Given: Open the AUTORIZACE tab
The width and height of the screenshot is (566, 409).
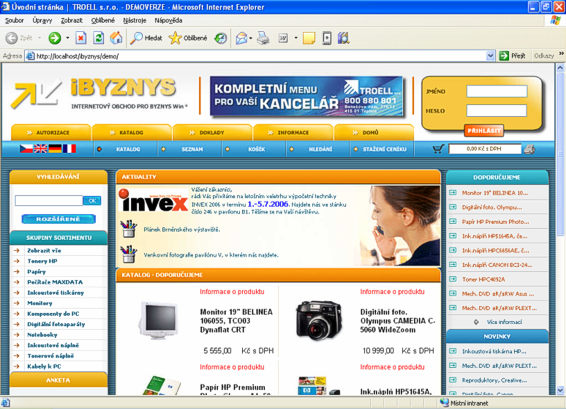Looking at the screenshot, I should tap(51, 132).
